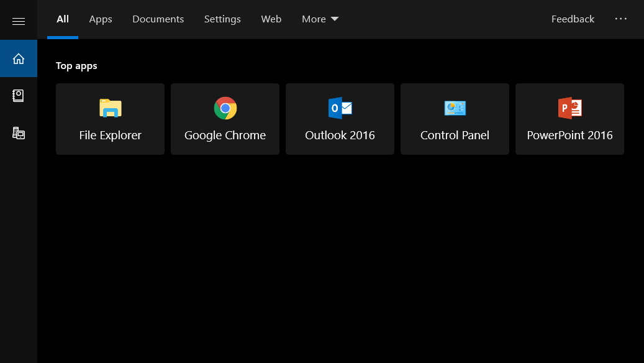
Task: Switch to the Apps tab
Action: click(x=101, y=19)
